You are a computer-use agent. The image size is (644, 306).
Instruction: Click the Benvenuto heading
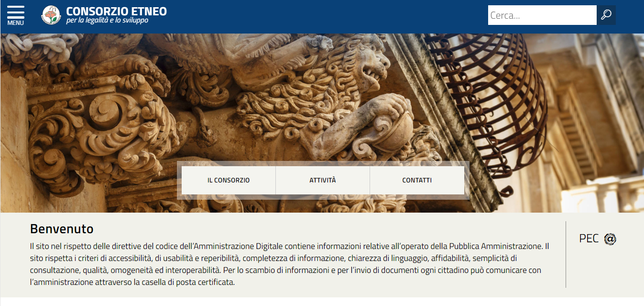62,228
